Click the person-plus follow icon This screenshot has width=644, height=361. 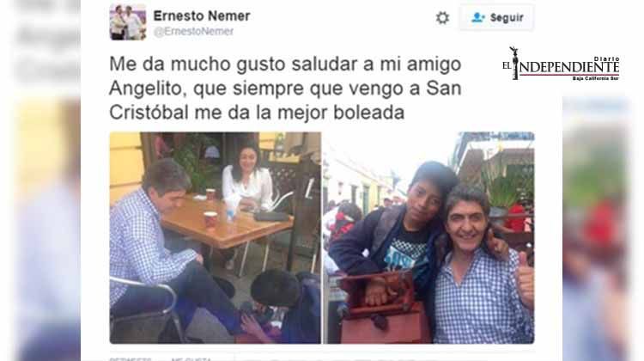[477, 17]
